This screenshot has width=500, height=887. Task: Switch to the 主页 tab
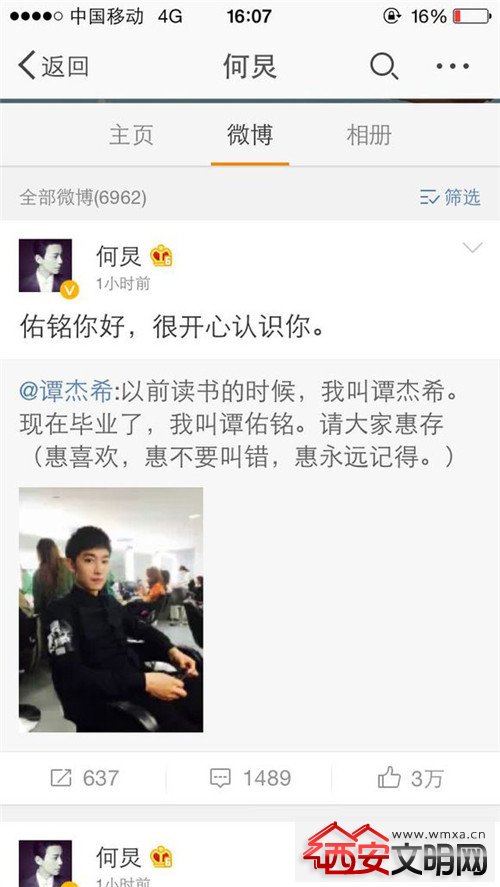131,135
